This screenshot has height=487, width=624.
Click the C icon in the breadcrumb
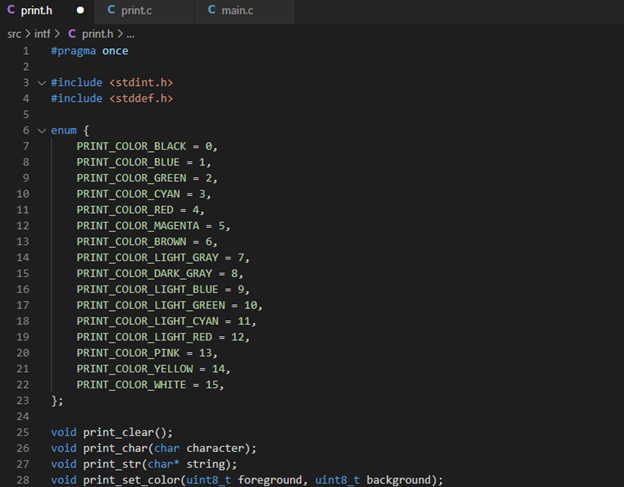pyautogui.click(x=72, y=33)
